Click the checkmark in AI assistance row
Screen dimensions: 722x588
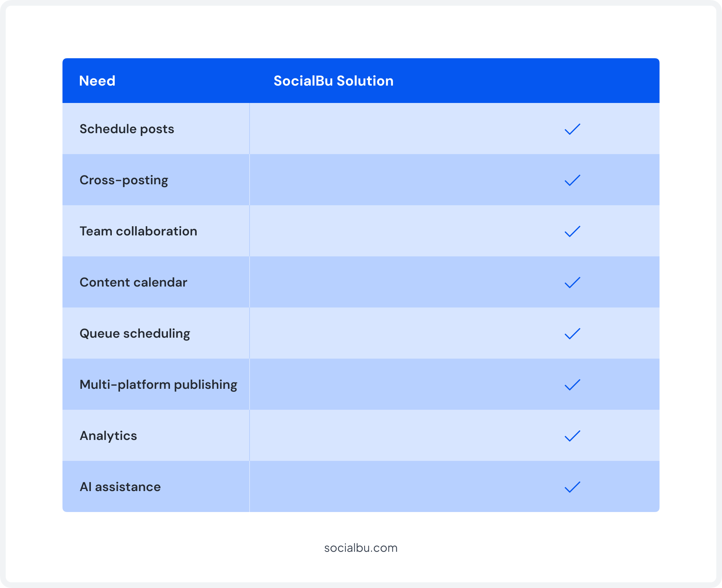[x=572, y=487]
